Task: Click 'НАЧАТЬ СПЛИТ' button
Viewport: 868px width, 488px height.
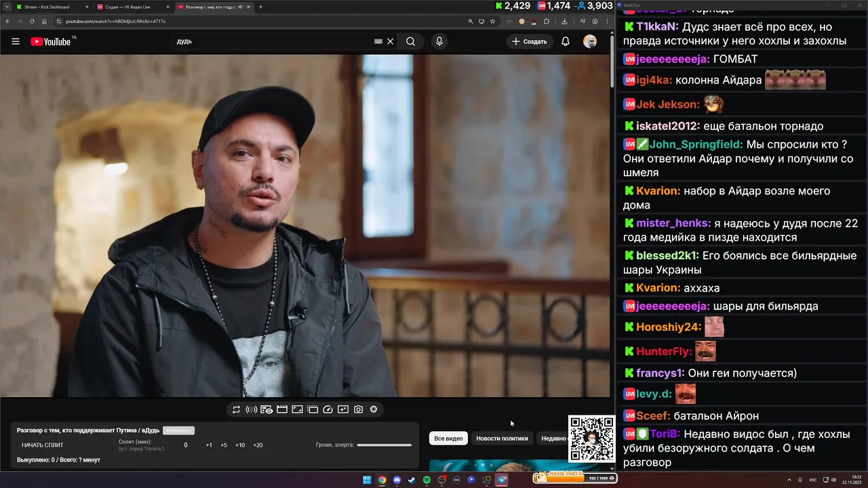Action: pyautogui.click(x=43, y=445)
